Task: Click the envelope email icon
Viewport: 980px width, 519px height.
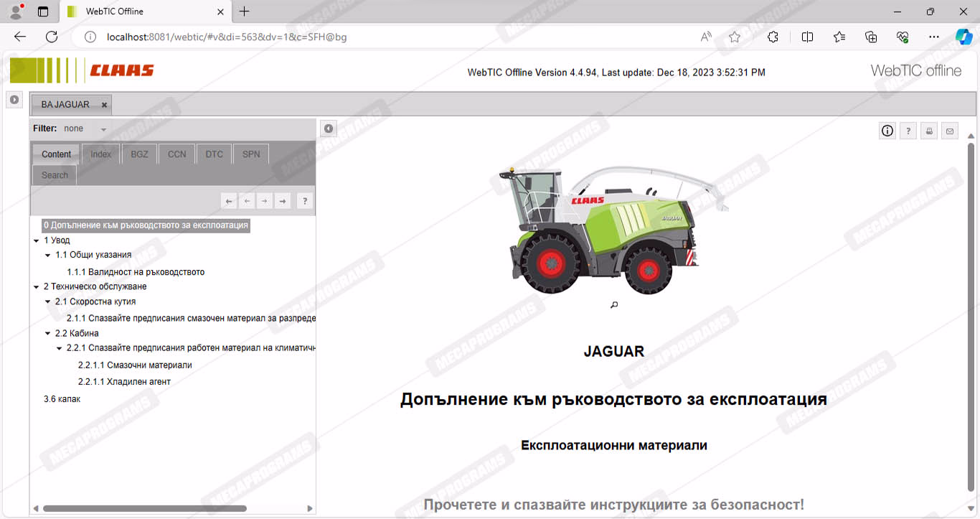Action: click(950, 131)
